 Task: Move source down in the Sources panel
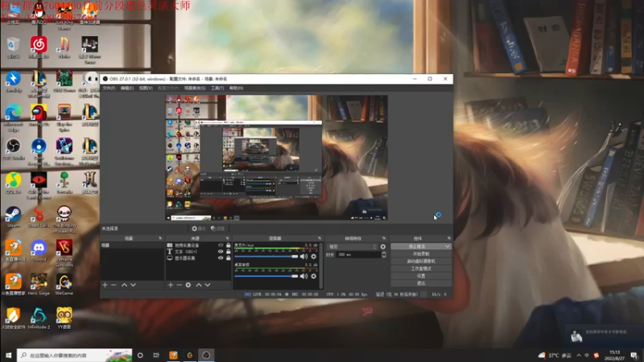point(208,285)
